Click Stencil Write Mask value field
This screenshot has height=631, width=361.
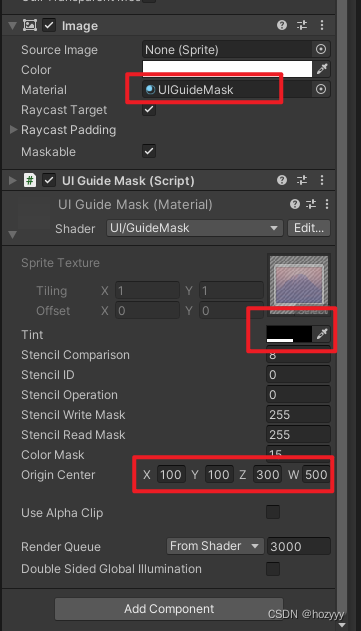(x=298, y=414)
